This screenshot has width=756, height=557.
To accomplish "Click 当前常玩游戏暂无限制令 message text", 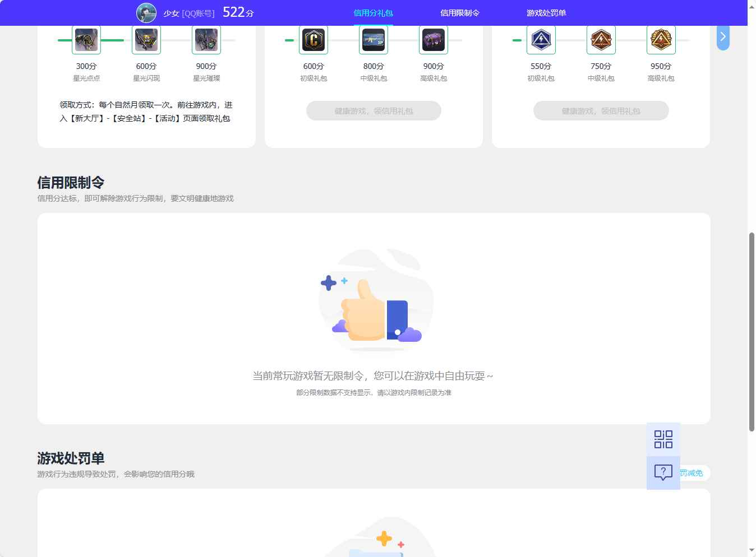I will point(373,376).
